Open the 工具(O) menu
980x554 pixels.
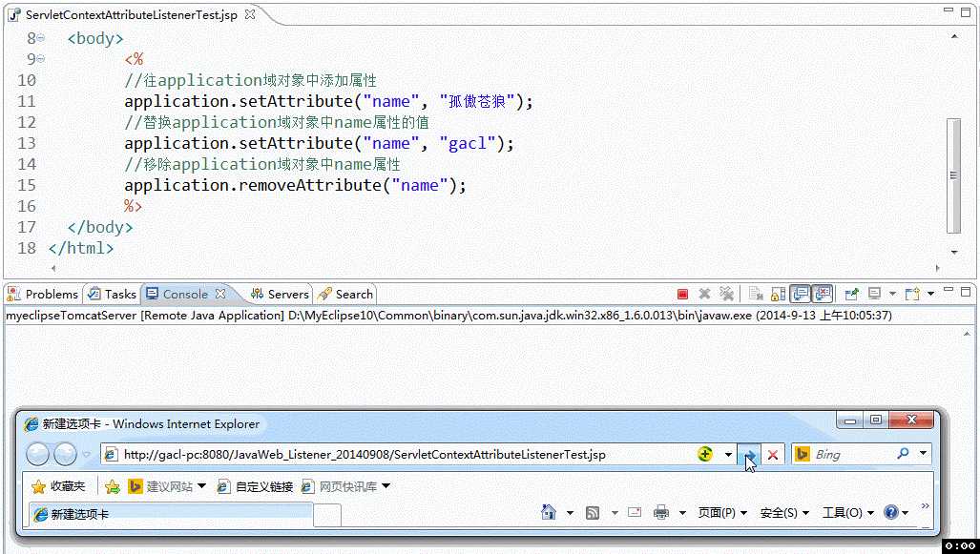tap(848, 513)
